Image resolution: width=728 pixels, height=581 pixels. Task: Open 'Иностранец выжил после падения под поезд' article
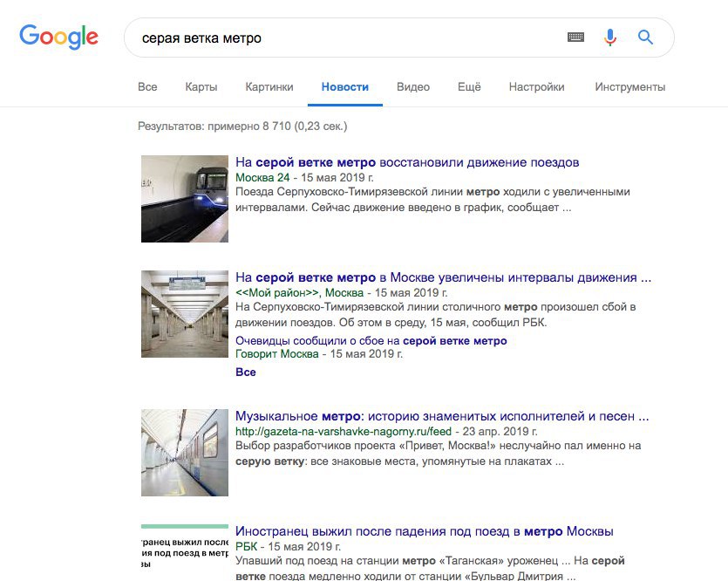pos(425,531)
